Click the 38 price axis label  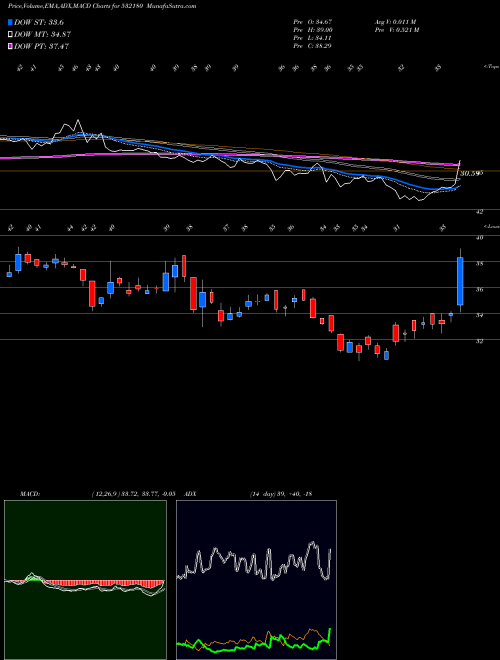(x=479, y=263)
